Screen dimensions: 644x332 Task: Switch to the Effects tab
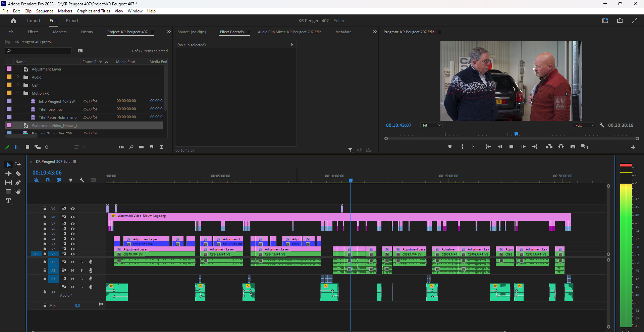[x=33, y=32]
